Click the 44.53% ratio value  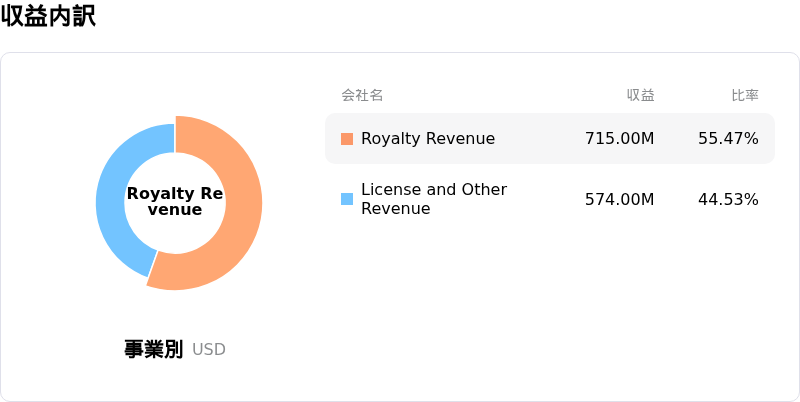point(728,199)
